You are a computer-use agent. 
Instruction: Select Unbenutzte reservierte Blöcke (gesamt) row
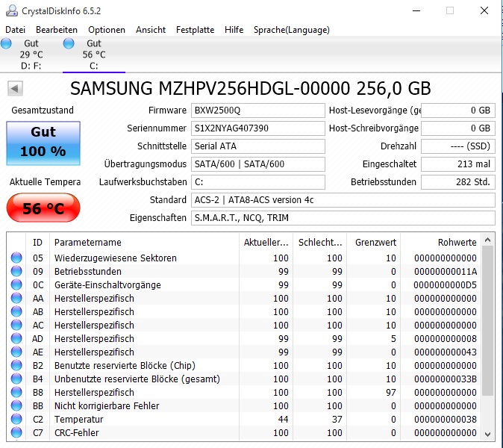244,379
